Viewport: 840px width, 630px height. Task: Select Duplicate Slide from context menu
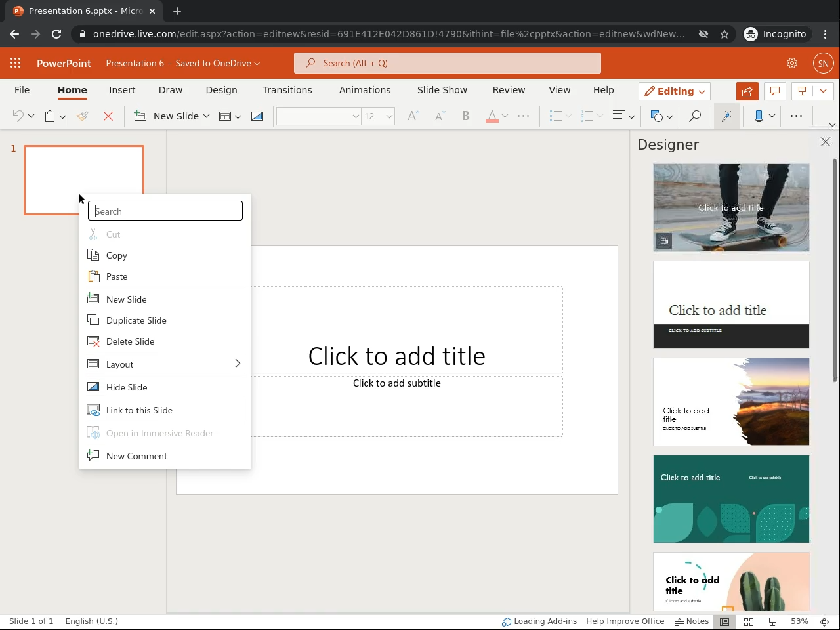coord(136,320)
